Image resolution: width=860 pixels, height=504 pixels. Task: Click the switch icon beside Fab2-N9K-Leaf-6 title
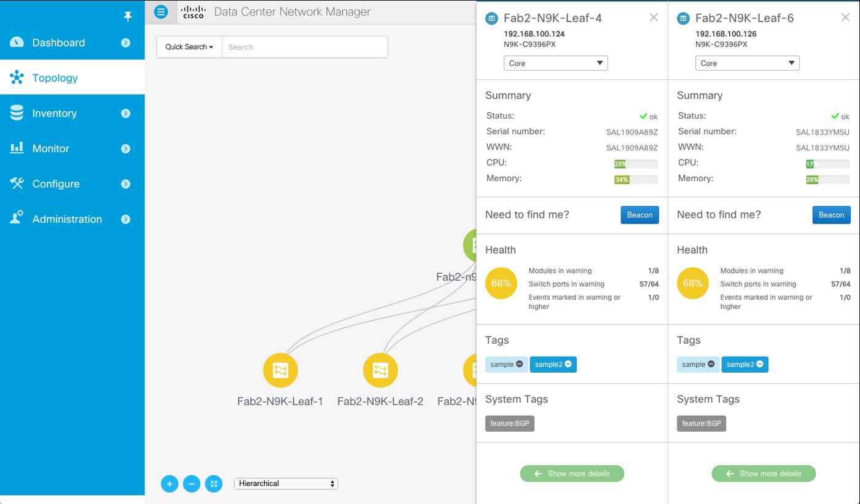[x=683, y=19]
